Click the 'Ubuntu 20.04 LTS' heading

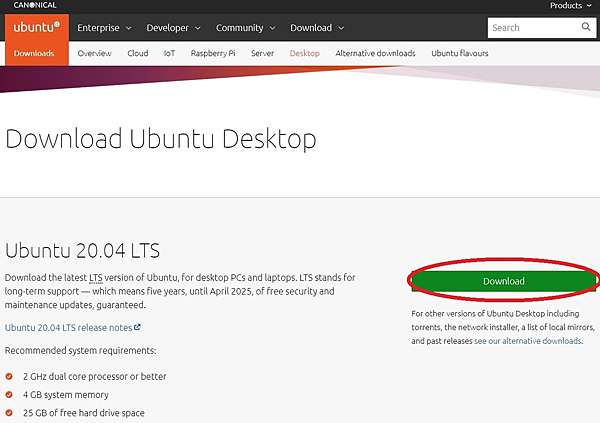pos(82,251)
